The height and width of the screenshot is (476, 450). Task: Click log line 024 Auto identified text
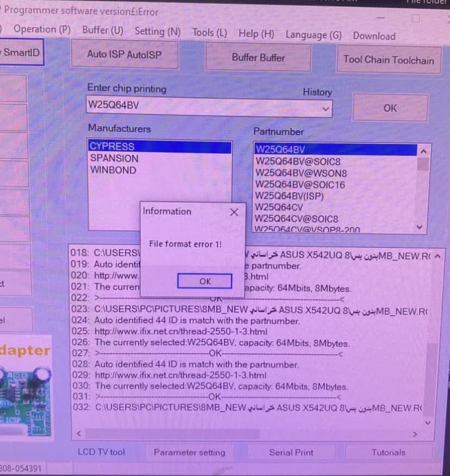pos(197,321)
